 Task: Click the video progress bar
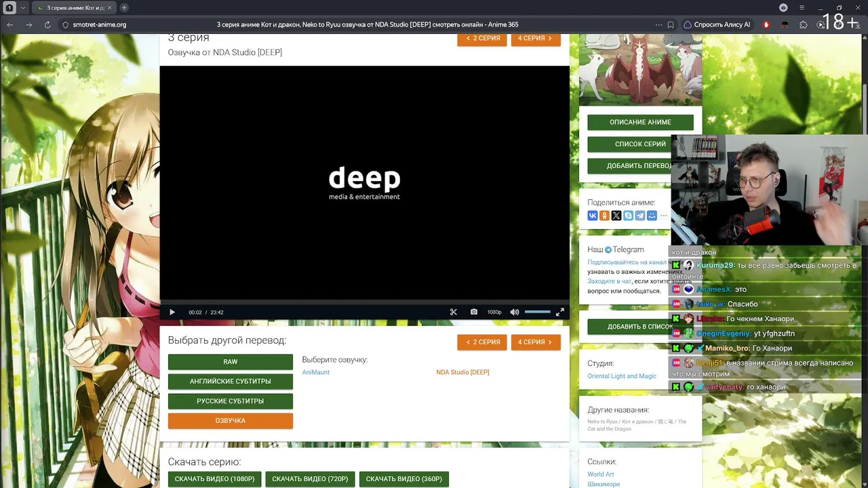click(x=365, y=302)
